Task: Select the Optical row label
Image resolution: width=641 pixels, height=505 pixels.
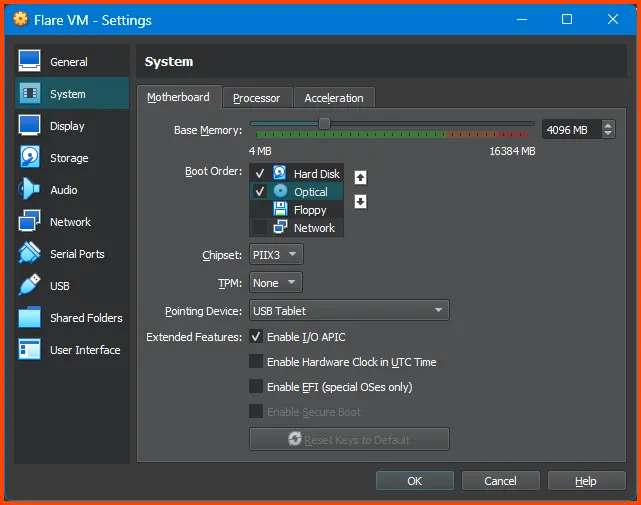Action: [311, 192]
